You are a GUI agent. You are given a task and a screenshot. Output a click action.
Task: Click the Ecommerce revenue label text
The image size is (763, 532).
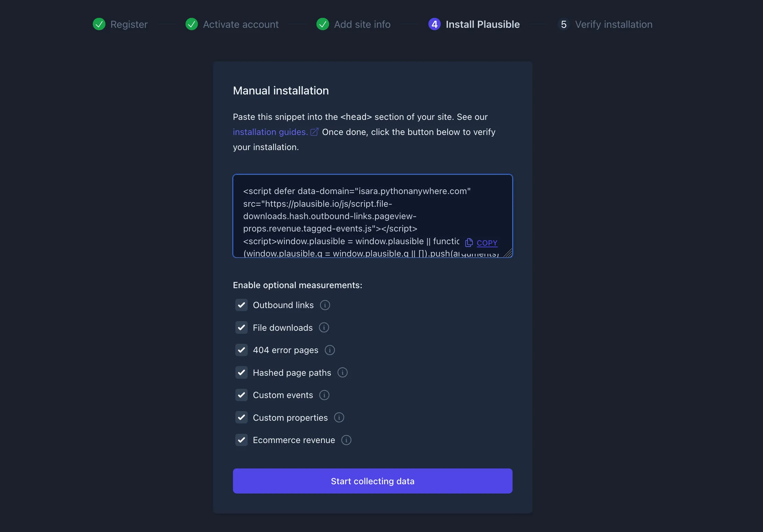click(x=294, y=440)
